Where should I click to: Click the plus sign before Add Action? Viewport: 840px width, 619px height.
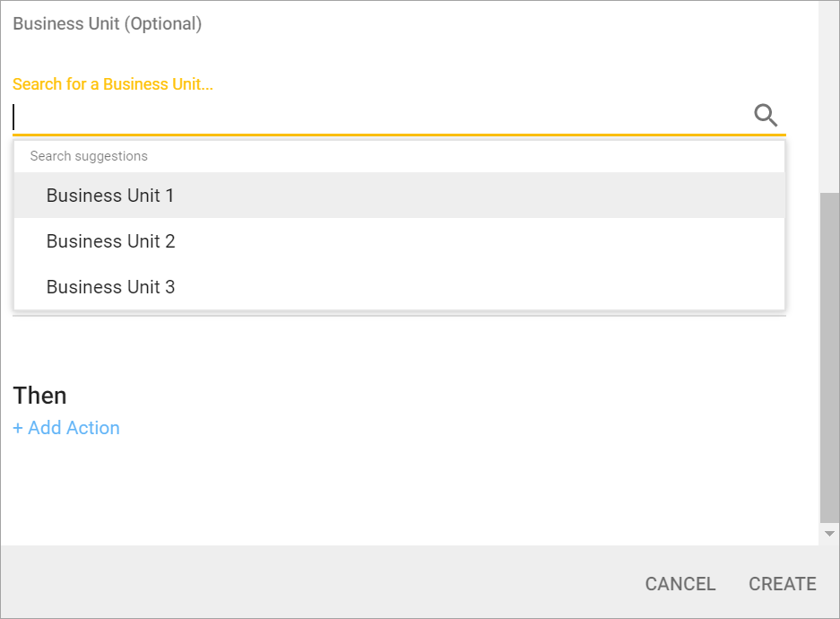pos(19,428)
